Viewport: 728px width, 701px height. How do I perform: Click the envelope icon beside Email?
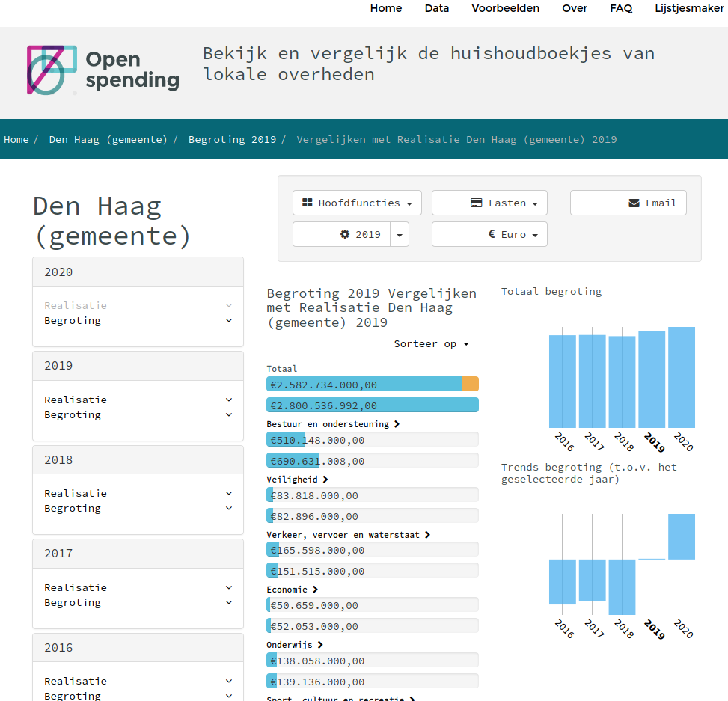coord(634,203)
